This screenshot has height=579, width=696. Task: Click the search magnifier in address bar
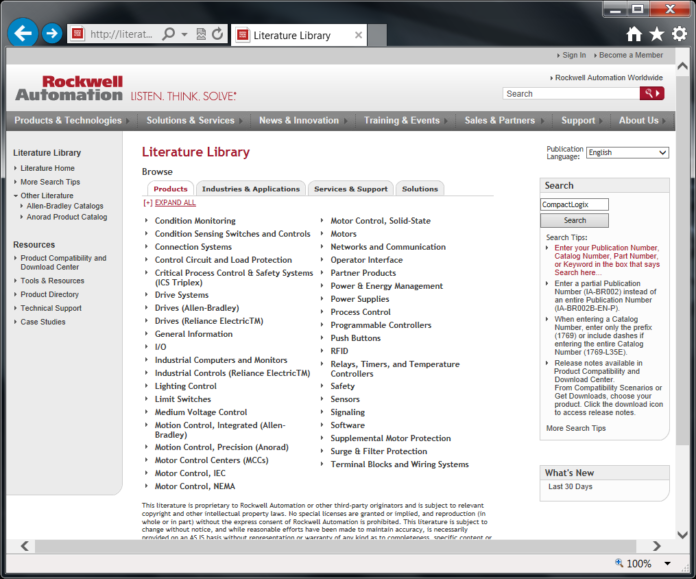pos(168,34)
